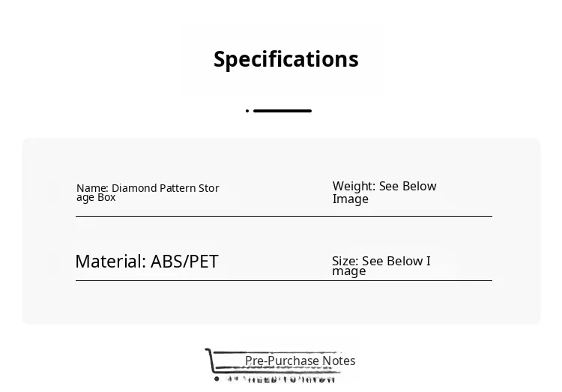Click the small dot beside the heading underline
Image resolution: width=562 pixels, height=392 pixels.
click(247, 111)
